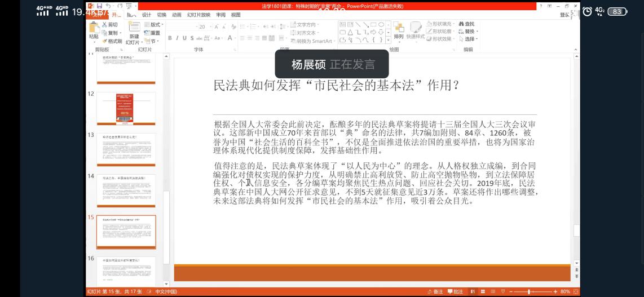Select the diagonal line shape in gallery
The height and width of the screenshot is (297, 644).
click(x=358, y=25)
